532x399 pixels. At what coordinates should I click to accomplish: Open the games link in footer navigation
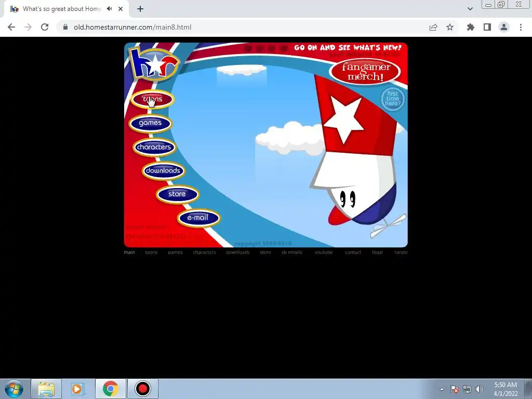click(175, 252)
